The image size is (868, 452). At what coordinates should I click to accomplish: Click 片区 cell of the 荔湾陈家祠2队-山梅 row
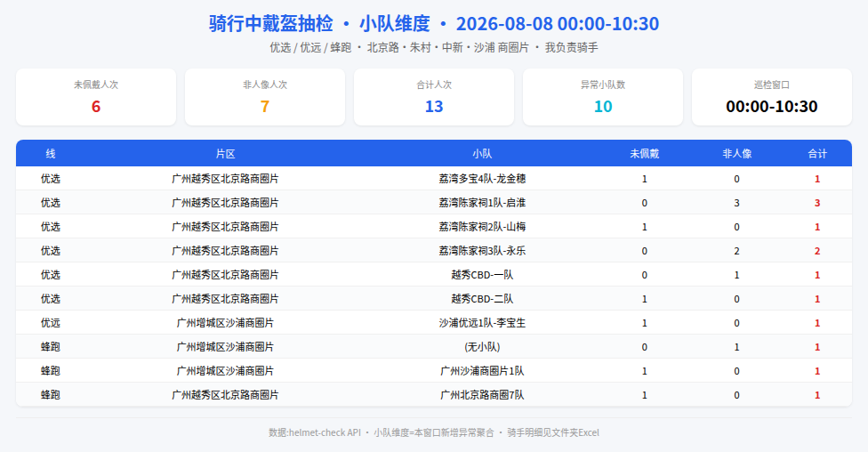click(x=225, y=227)
